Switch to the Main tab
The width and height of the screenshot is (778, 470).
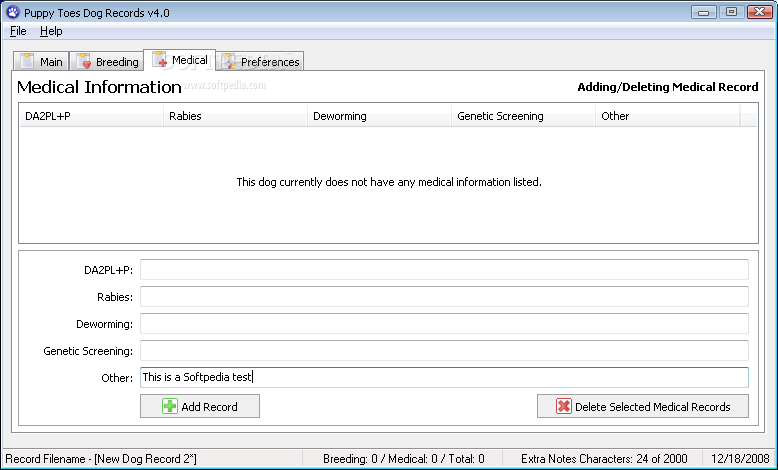[41, 61]
